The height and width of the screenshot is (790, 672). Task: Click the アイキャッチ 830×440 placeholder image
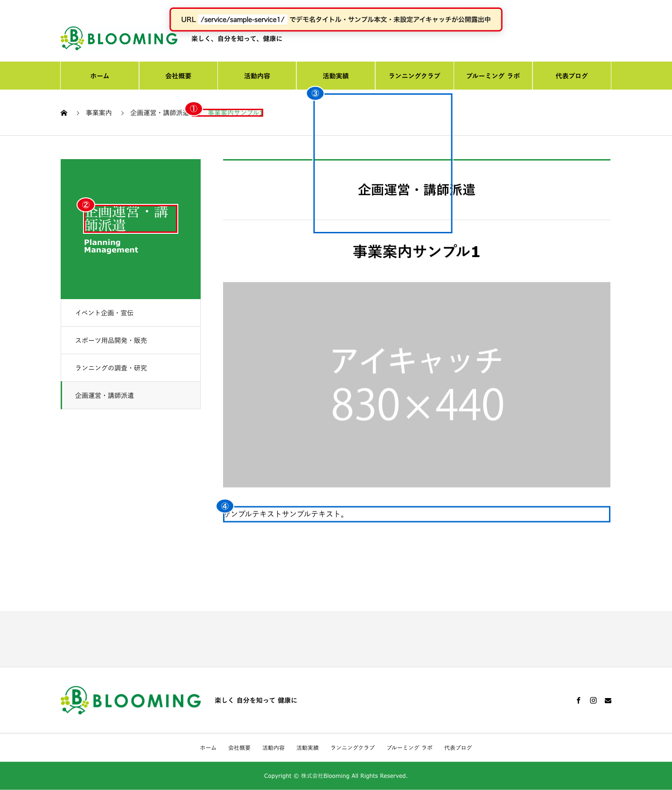417,385
